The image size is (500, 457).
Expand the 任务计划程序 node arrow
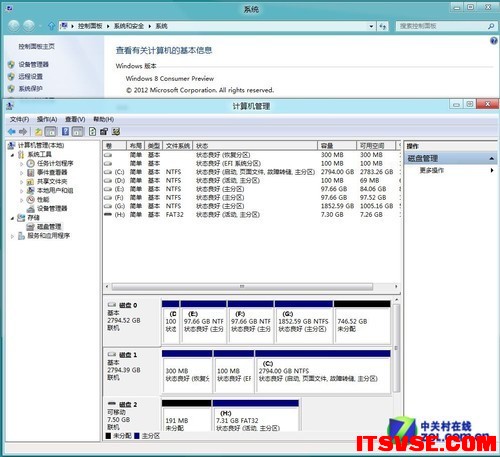click(x=21, y=164)
